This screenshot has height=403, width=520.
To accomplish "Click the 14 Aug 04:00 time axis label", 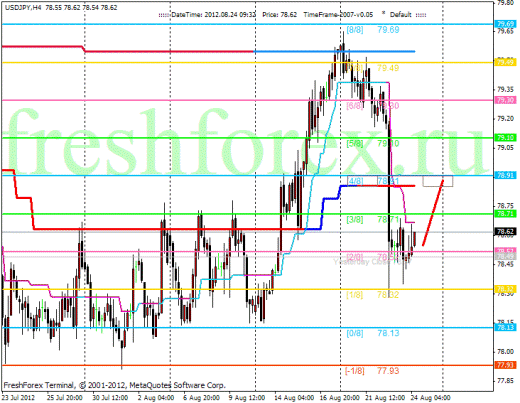I will [294, 398].
